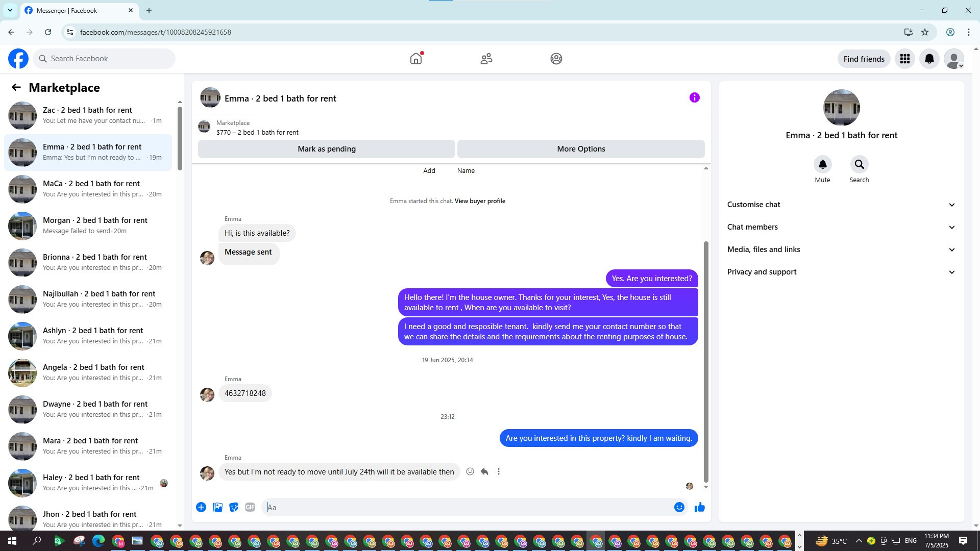Open the View buyer profile link

pyautogui.click(x=480, y=201)
